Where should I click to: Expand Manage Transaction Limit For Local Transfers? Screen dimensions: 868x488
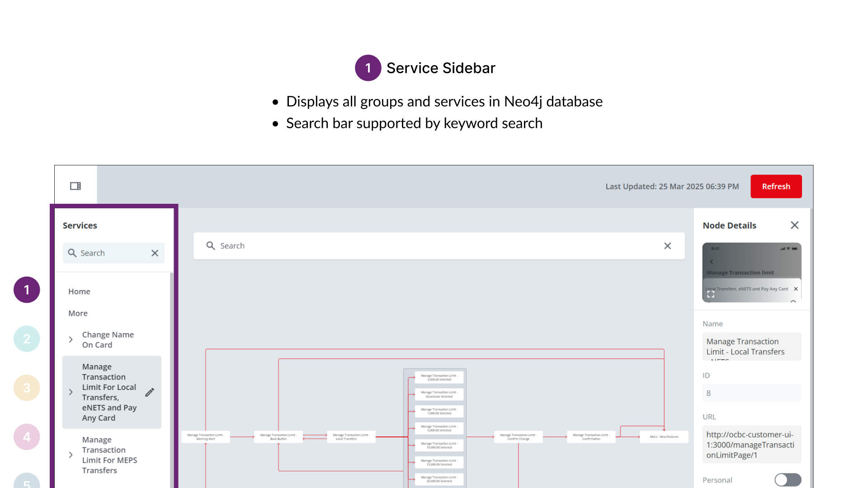click(71, 392)
